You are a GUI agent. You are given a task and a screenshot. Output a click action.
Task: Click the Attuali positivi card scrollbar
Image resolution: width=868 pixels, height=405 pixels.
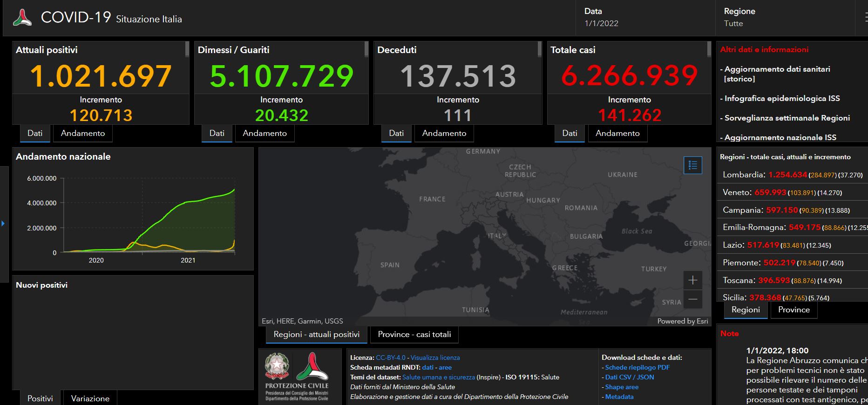tap(187, 49)
